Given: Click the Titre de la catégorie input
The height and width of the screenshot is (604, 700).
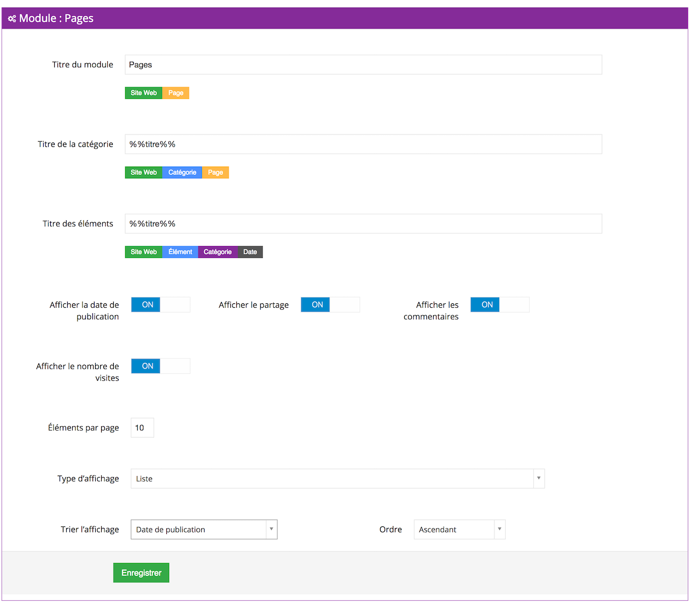Looking at the screenshot, I should point(363,144).
